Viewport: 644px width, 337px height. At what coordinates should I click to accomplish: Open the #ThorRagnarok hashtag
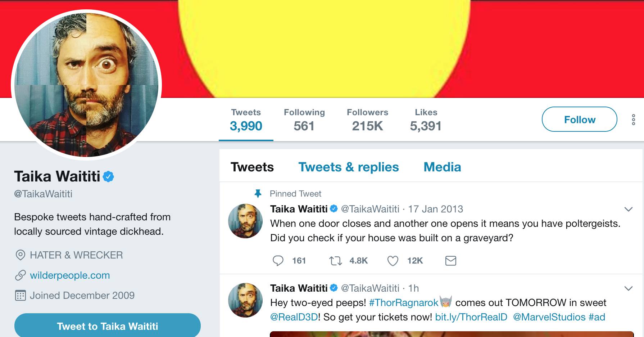pos(403,303)
